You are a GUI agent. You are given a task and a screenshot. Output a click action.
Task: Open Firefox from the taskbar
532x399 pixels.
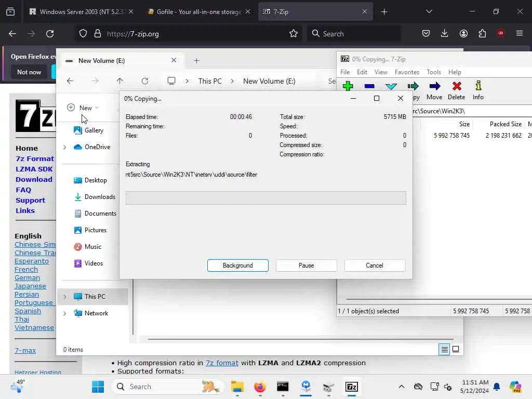pos(260,387)
